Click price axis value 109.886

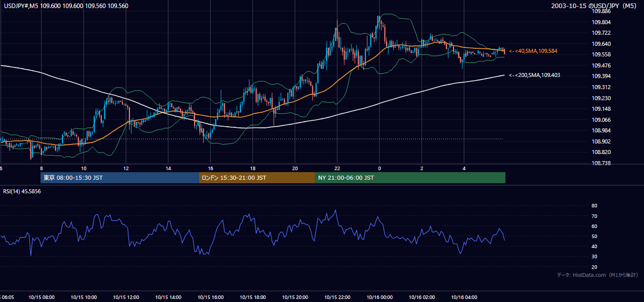601,11
